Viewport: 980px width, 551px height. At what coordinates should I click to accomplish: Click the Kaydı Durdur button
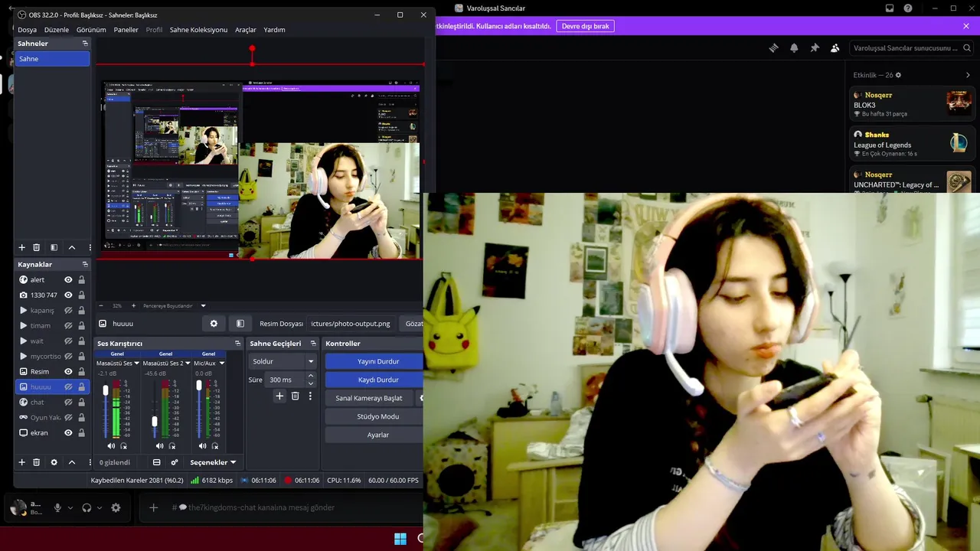(374, 380)
